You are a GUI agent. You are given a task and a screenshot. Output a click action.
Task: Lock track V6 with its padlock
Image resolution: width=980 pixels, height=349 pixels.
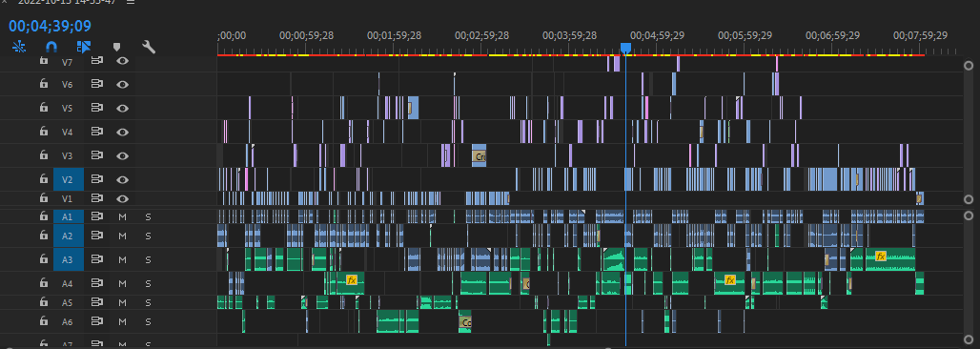coord(44,83)
